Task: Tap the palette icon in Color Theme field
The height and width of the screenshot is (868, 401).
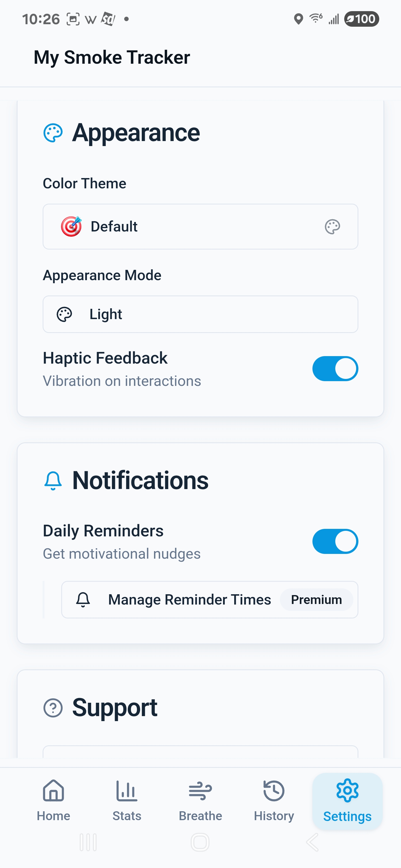Action: tap(332, 227)
